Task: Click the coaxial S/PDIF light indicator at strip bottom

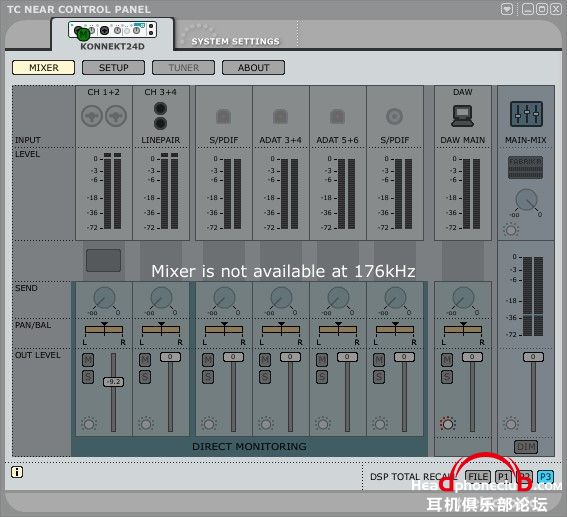Action: coord(380,424)
